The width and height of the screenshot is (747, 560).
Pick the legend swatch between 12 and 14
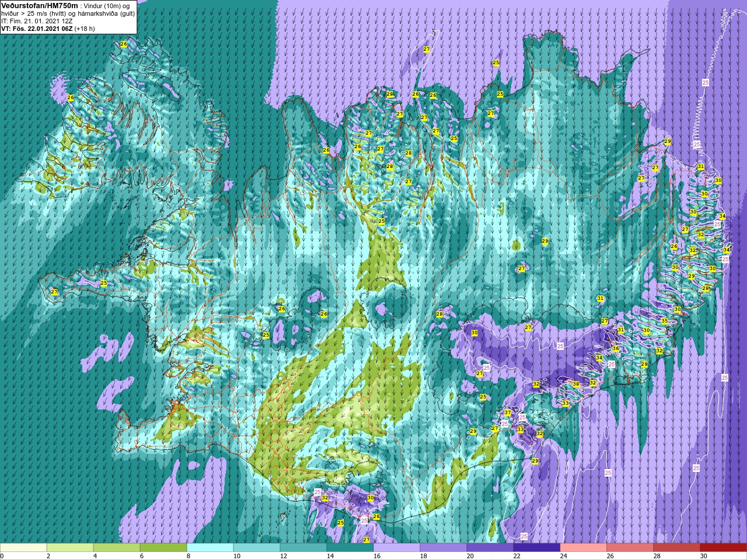303,548
